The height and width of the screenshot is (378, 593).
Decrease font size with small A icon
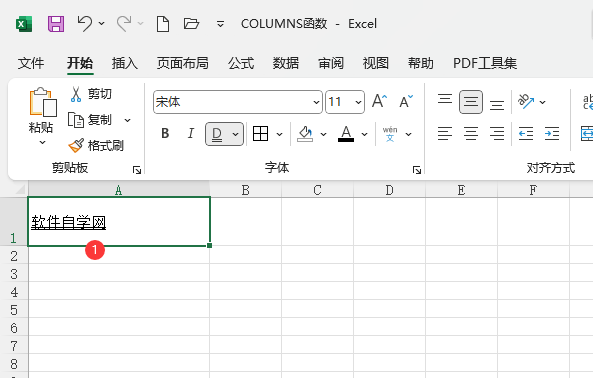[x=406, y=102]
